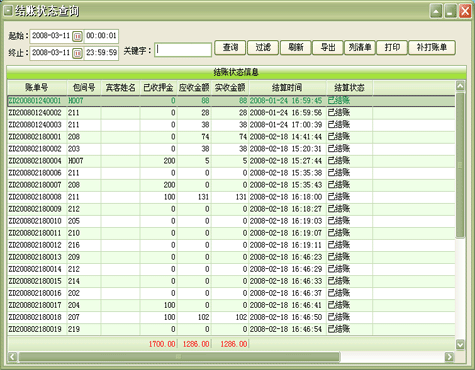The width and height of the screenshot is (475, 370).
Task: Click the table scroll up arrow
Action: tap(460, 86)
